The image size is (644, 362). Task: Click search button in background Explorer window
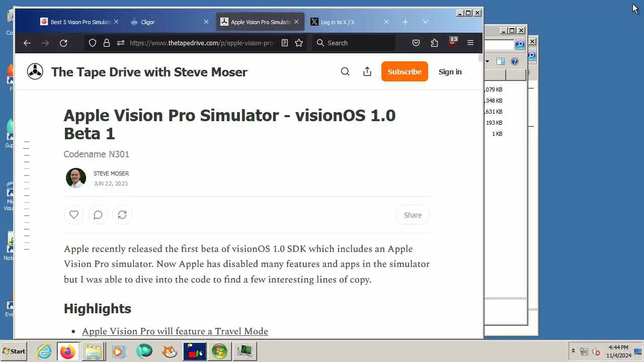pyautogui.click(x=520, y=45)
